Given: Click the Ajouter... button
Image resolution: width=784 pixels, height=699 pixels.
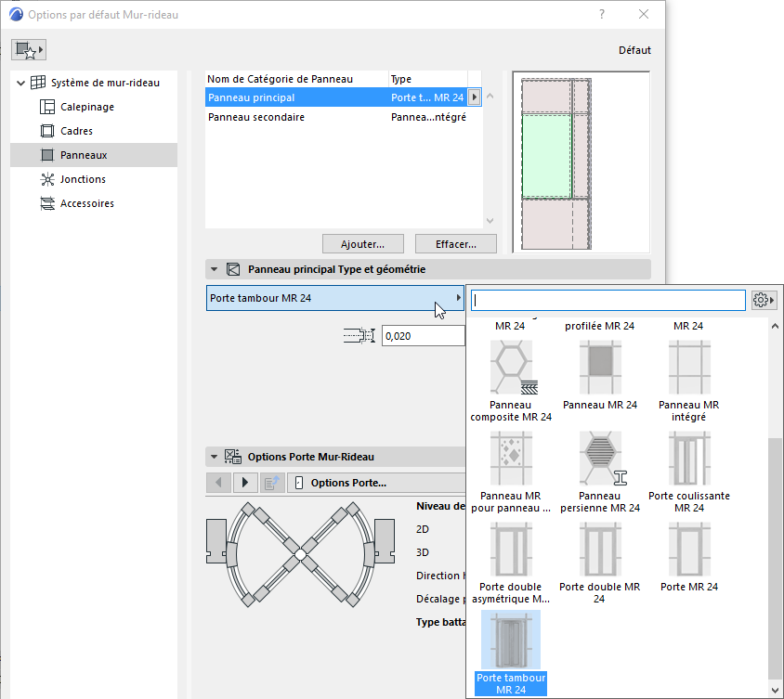Looking at the screenshot, I should tap(362, 244).
